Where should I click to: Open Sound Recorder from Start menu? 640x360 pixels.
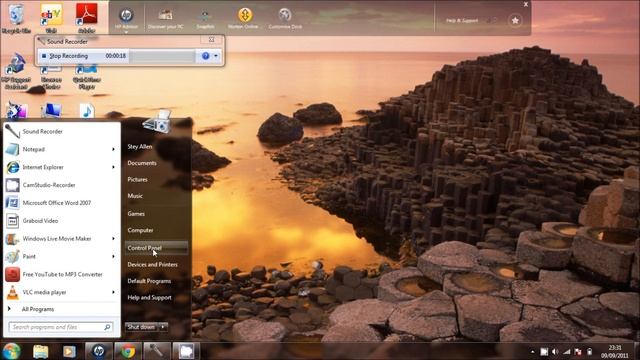coord(62,131)
